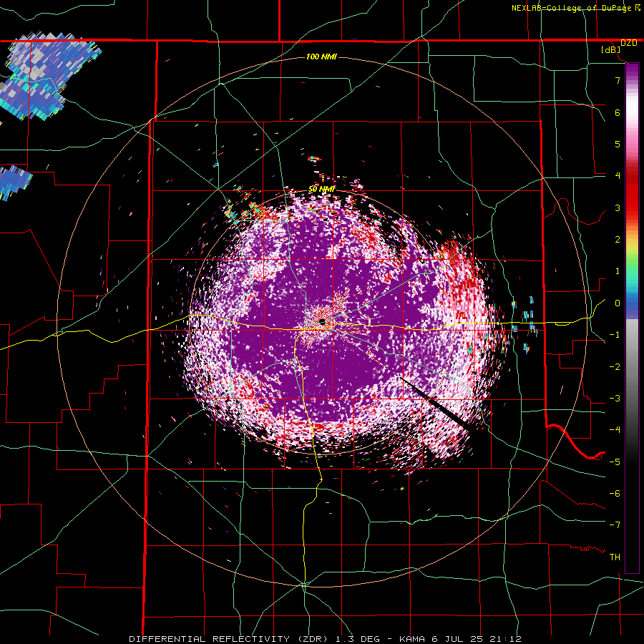Image resolution: width=644 pixels, height=644 pixels.
Task: Click the 4 dB scale label
Action: pyautogui.click(x=618, y=176)
